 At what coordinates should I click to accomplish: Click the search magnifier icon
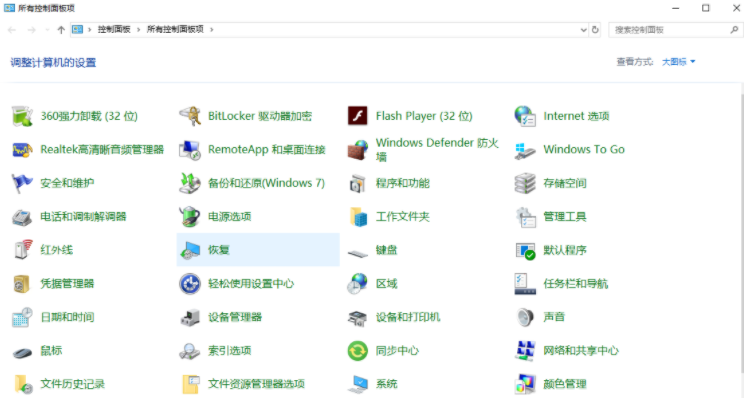point(734,30)
